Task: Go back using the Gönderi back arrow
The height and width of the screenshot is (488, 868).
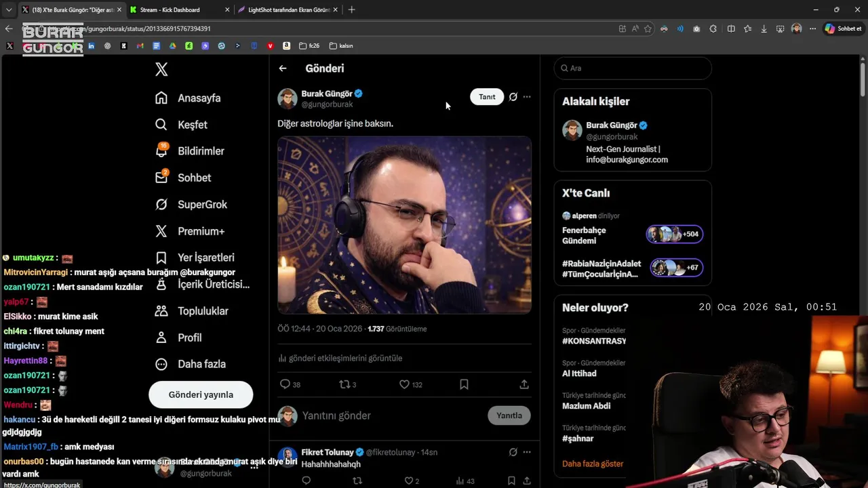Action: tap(283, 68)
